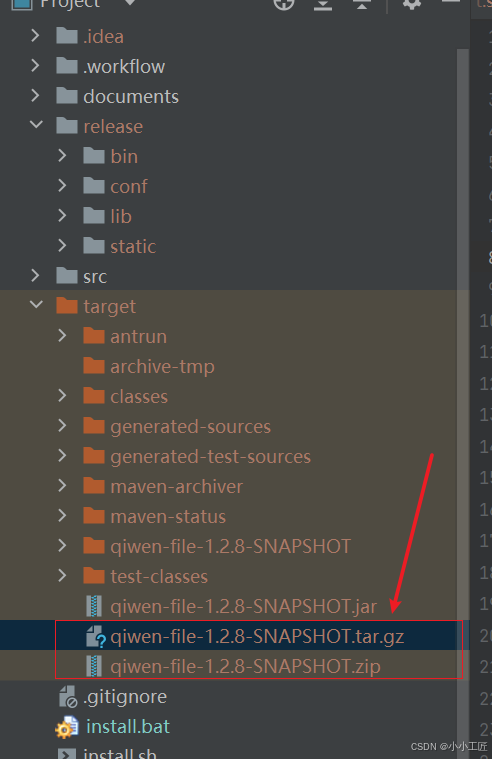Select the qiwen-file-1.2.8-SNAPSHOT.jar archive icon
Viewport: 492px width, 759px height.
coord(94,606)
